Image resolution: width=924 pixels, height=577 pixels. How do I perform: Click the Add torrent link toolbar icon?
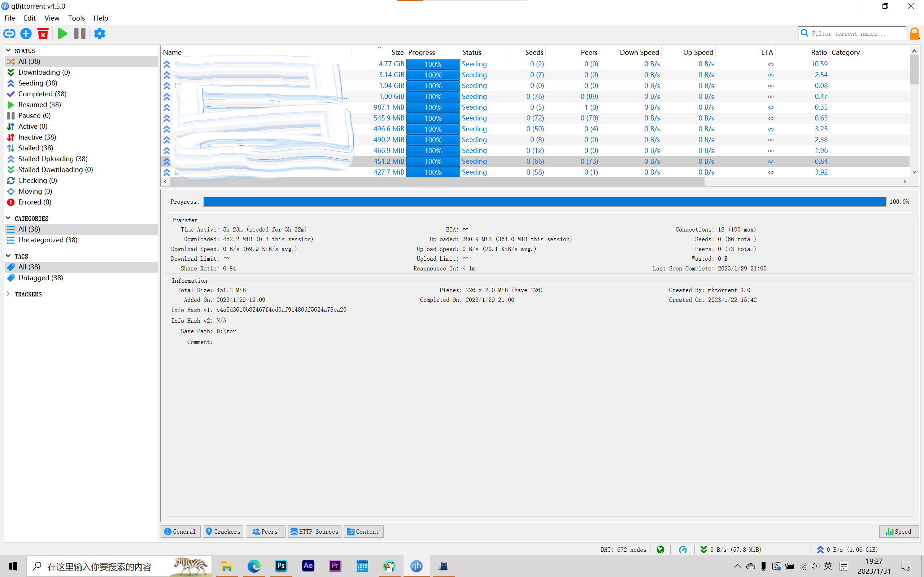[x=9, y=34]
